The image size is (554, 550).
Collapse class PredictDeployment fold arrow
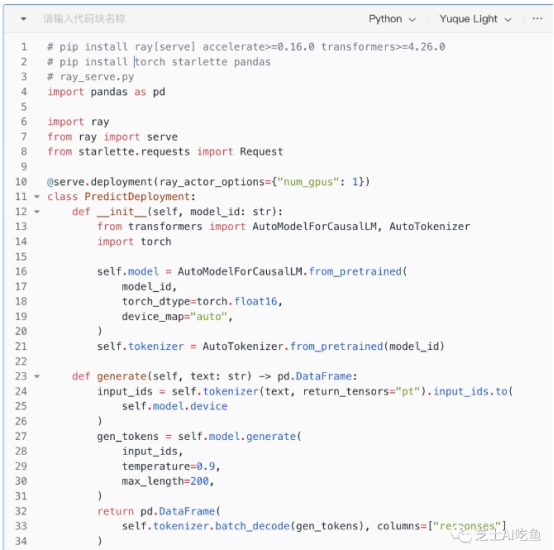click(x=37, y=196)
